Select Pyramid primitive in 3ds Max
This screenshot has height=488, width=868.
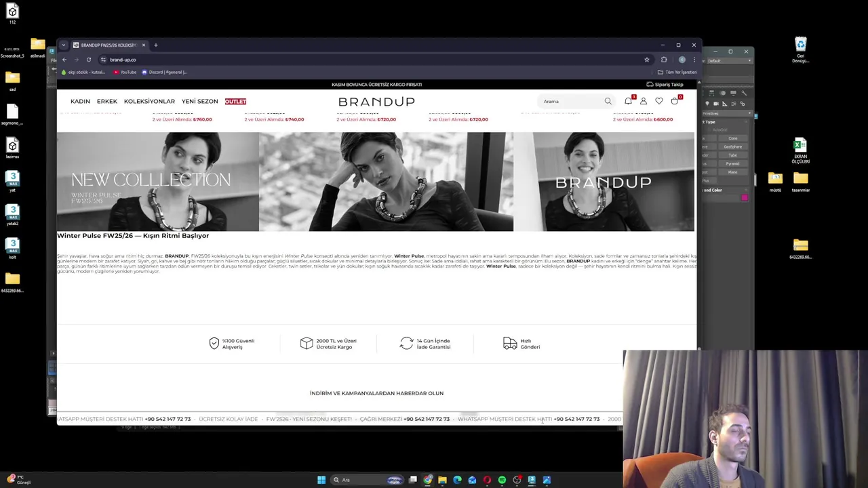(732, 163)
